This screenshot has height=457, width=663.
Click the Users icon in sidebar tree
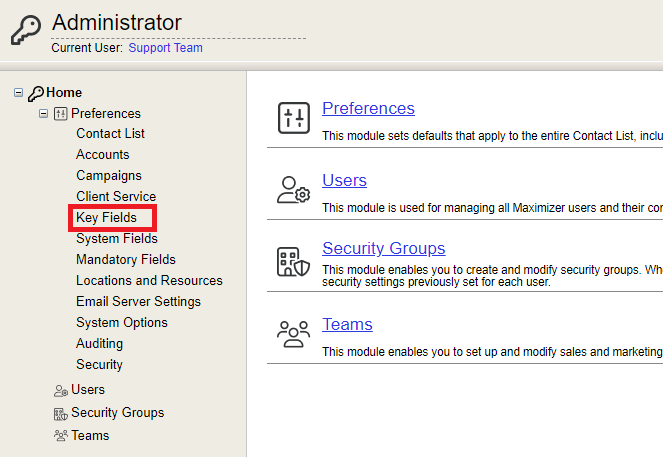60,391
